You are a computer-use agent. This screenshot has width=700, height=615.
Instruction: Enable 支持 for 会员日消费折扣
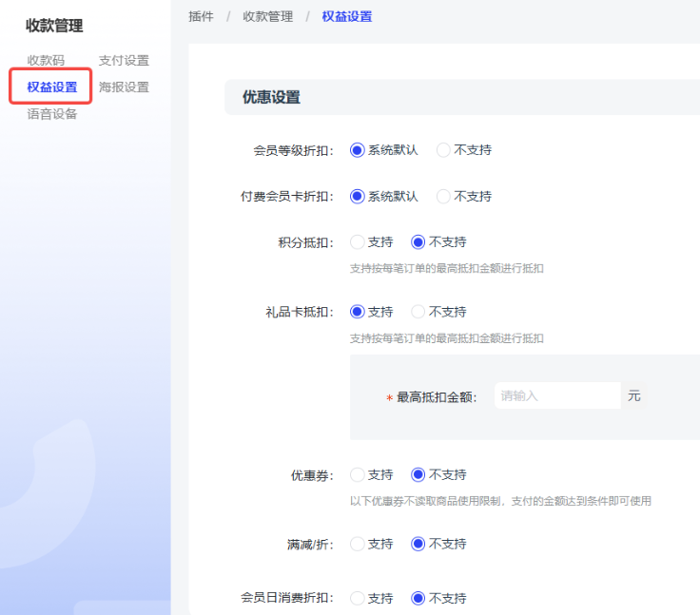358,598
